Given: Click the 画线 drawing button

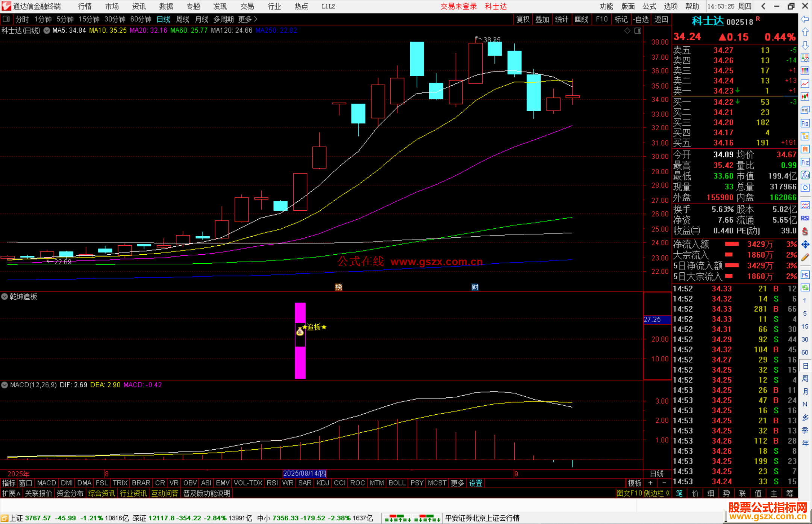Looking at the screenshot, I should tap(582, 19).
